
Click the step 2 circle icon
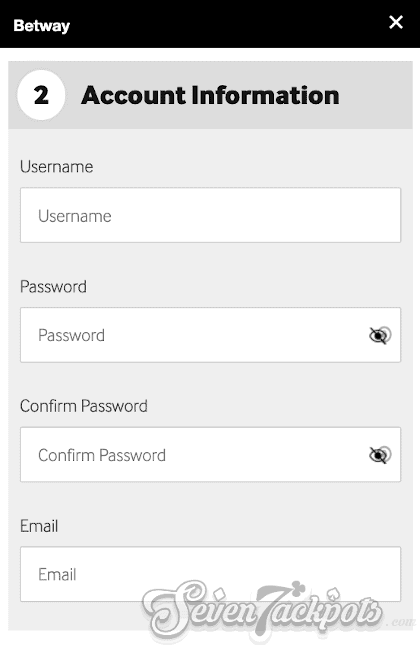coord(41,95)
